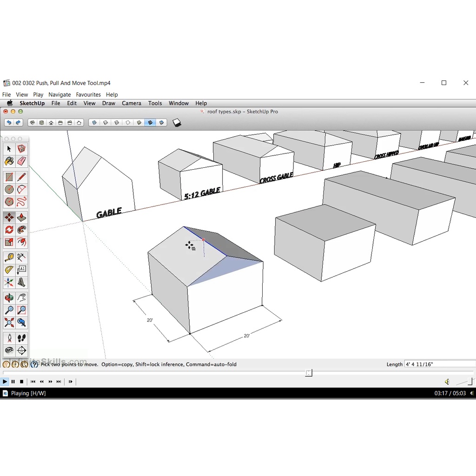Image resolution: width=476 pixels, height=476 pixels.
Task: Open the Camera menu in SketchUp
Action: point(132,103)
